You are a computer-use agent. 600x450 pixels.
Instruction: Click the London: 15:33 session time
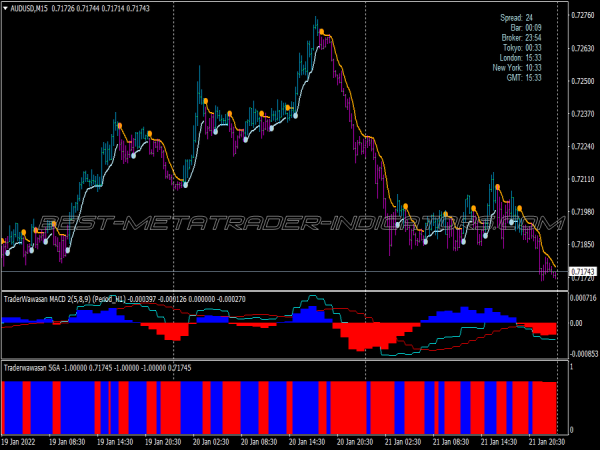(x=520, y=57)
